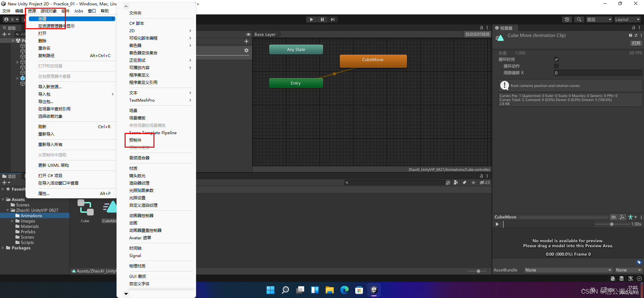Screen dimensions: 644x298
Task: Click the Base Layer breadcrumb
Action: point(265,34)
